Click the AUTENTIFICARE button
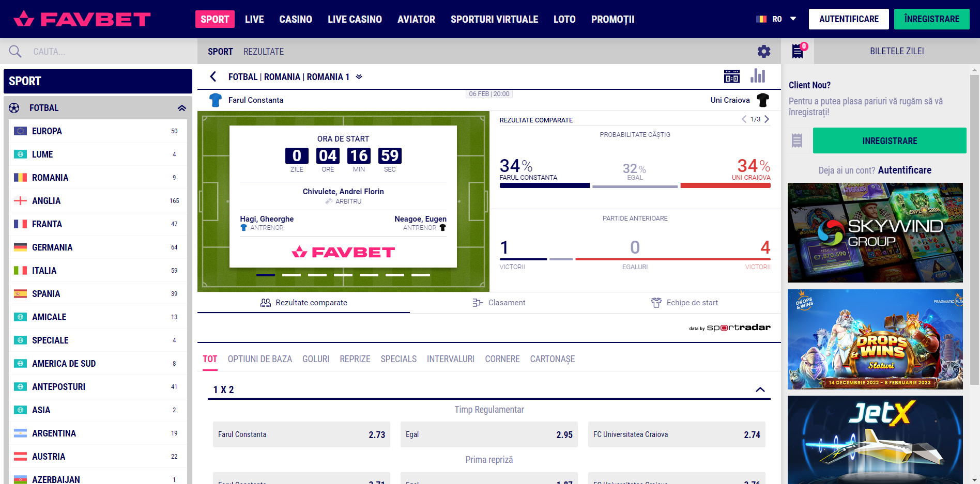The width and height of the screenshot is (980, 484). tap(849, 19)
